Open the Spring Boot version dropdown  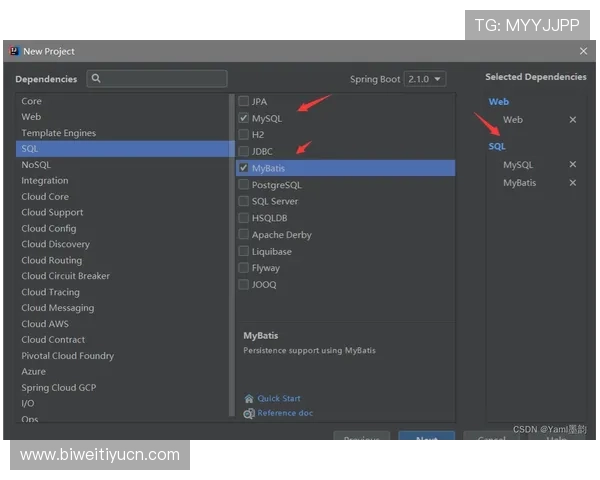click(x=425, y=79)
